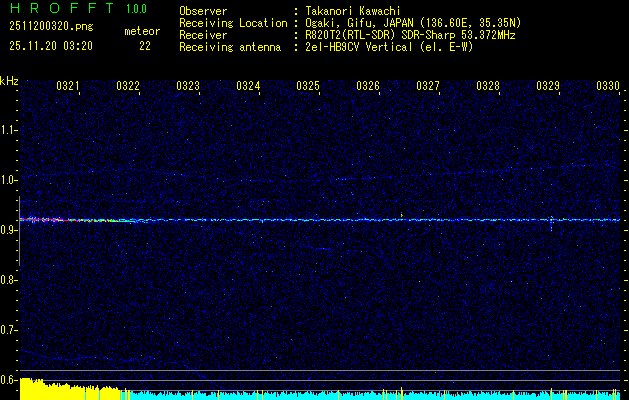Click the HROFFT title text
This screenshot has width=629, height=400.
point(54,9)
